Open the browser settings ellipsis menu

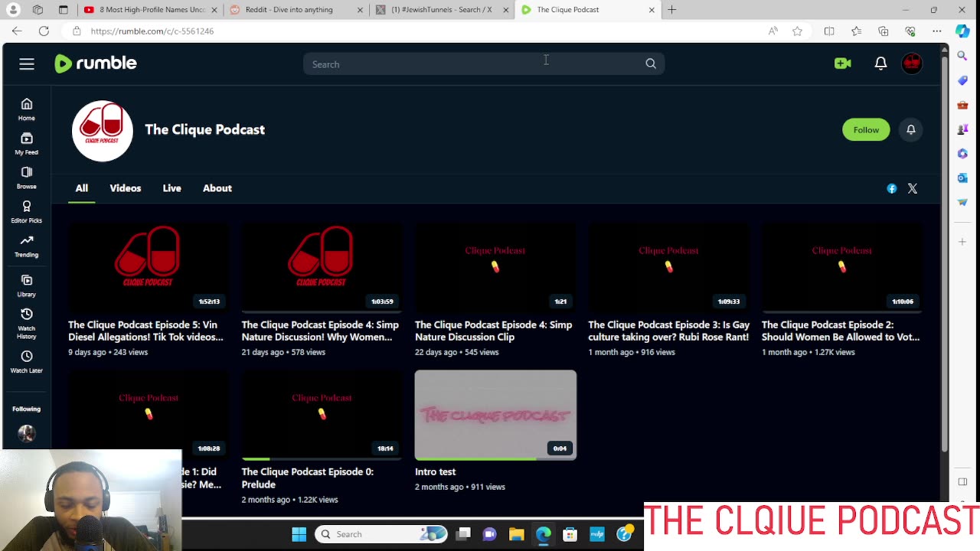point(937,31)
